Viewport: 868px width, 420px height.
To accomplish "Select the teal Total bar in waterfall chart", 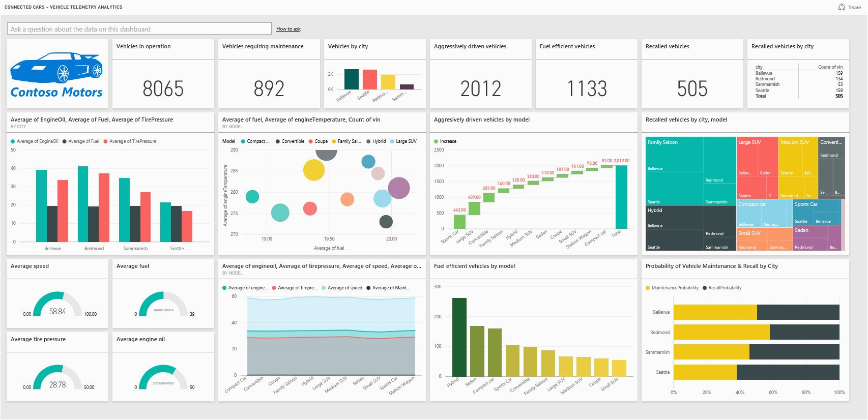I will click(x=621, y=197).
